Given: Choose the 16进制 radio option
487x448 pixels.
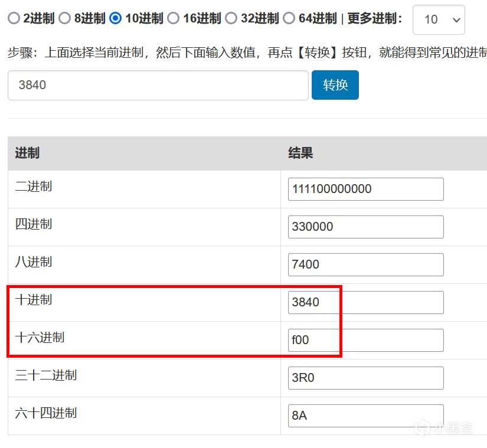Looking at the screenshot, I should 173,19.
